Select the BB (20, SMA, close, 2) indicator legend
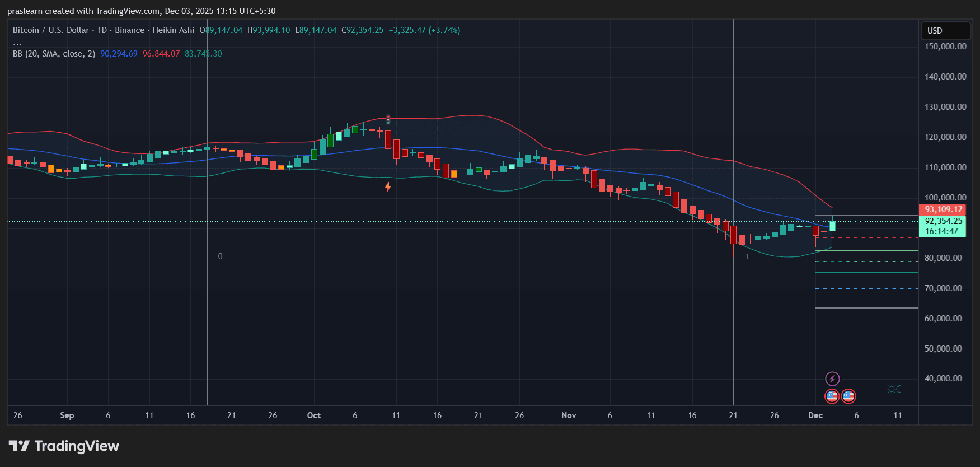Screen dimensions: 980x467 click(x=54, y=54)
